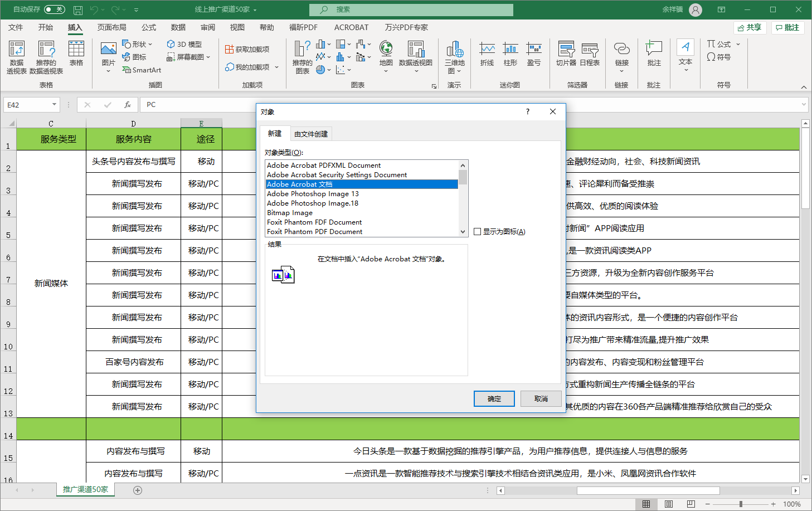Select Bitmap Image in object type list
Image resolution: width=812 pixels, height=511 pixels.
pyautogui.click(x=290, y=213)
